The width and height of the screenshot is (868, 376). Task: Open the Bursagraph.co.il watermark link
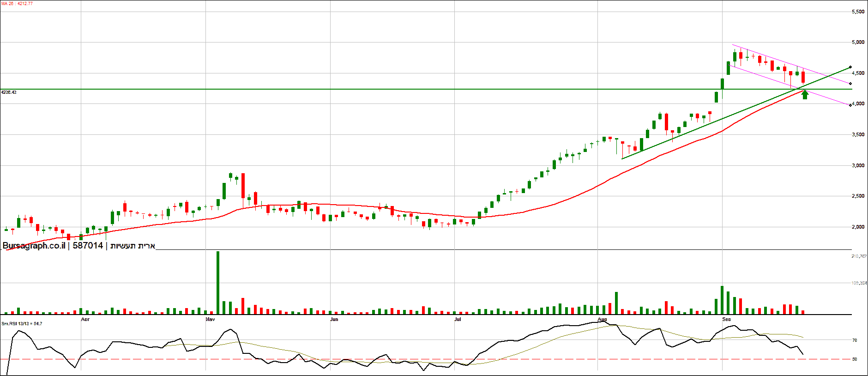(x=34, y=246)
